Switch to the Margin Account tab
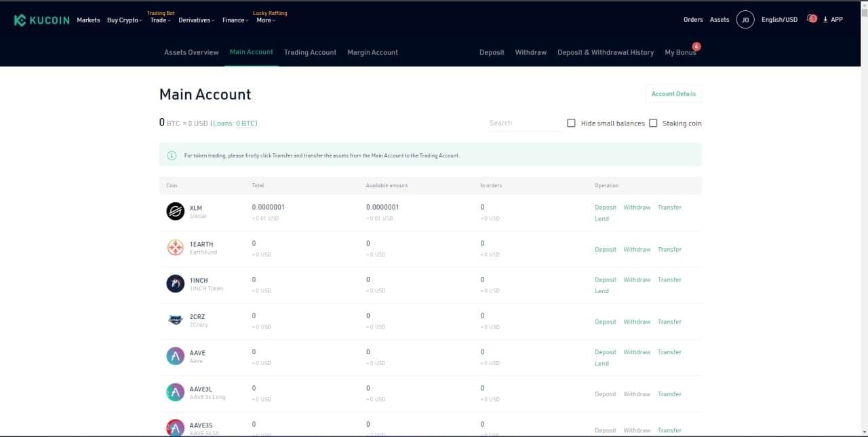Image resolution: width=868 pixels, height=437 pixels. (372, 52)
